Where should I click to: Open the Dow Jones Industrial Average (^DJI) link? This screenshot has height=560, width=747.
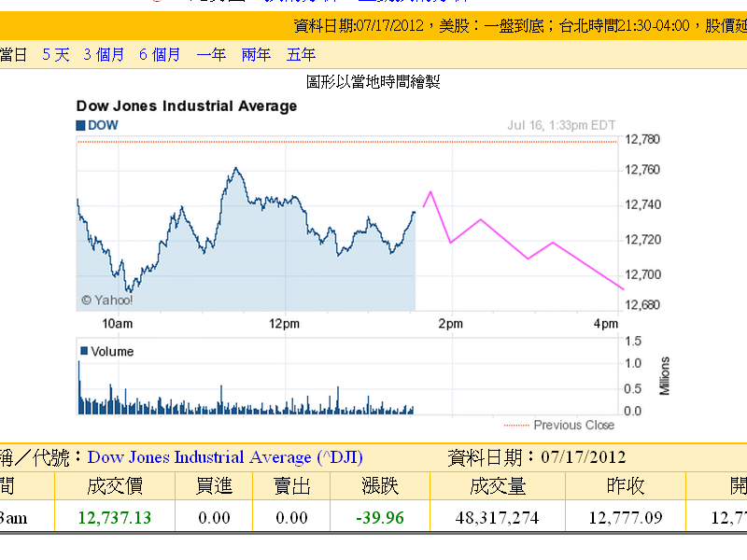225,457
